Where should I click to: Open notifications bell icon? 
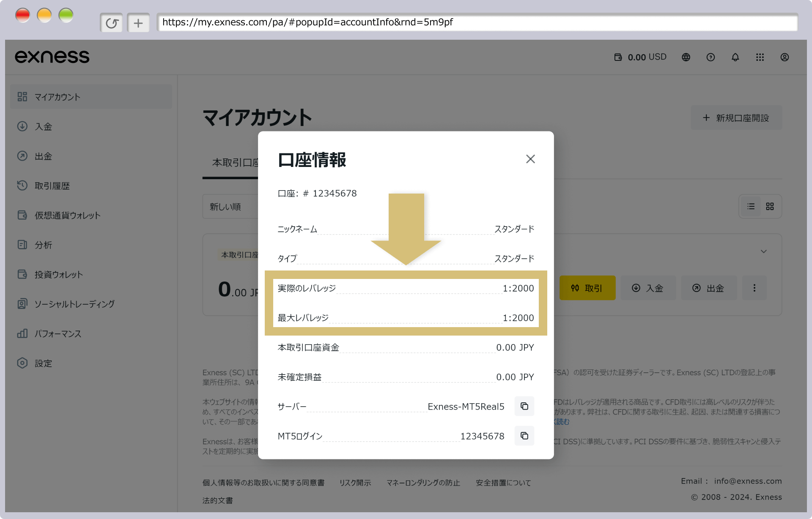pyautogui.click(x=735, y=57)
